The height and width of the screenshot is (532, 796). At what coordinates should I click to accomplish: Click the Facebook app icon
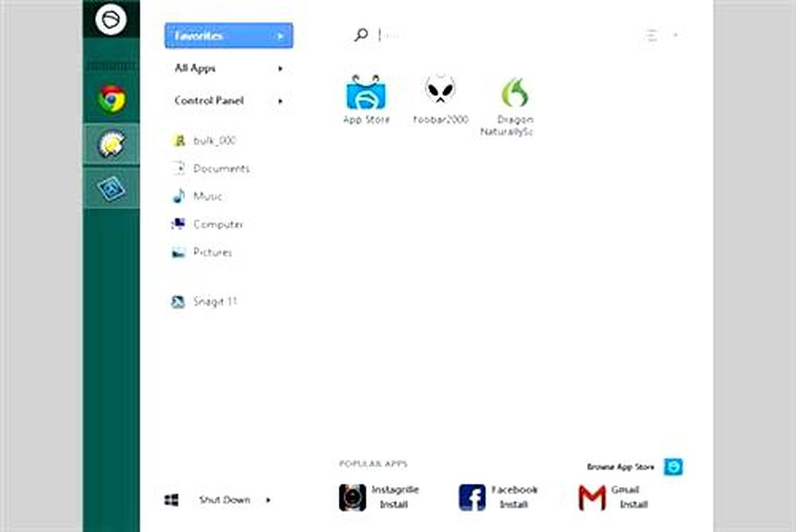click(x=472, y=498)
